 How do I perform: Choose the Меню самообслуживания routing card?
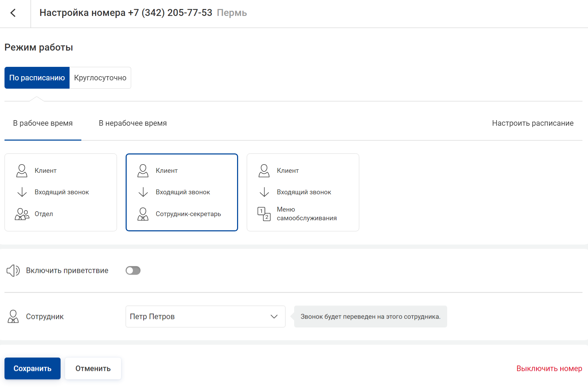303,192
